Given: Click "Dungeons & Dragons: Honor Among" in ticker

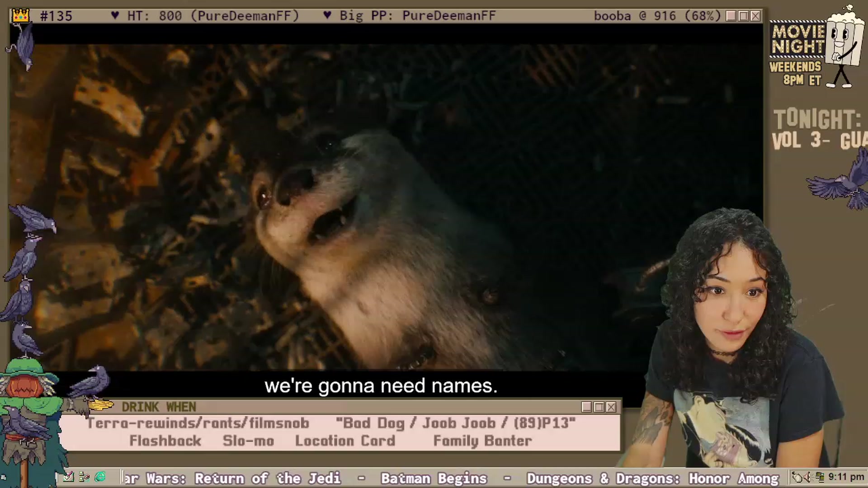Looking at the screenshot, I should click(x=653, y=478).
